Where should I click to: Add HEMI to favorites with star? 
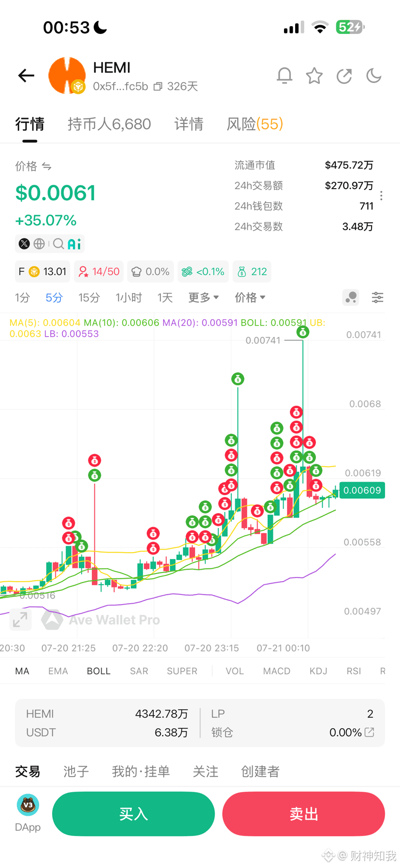pyautogui.click(x=314, y=75)
